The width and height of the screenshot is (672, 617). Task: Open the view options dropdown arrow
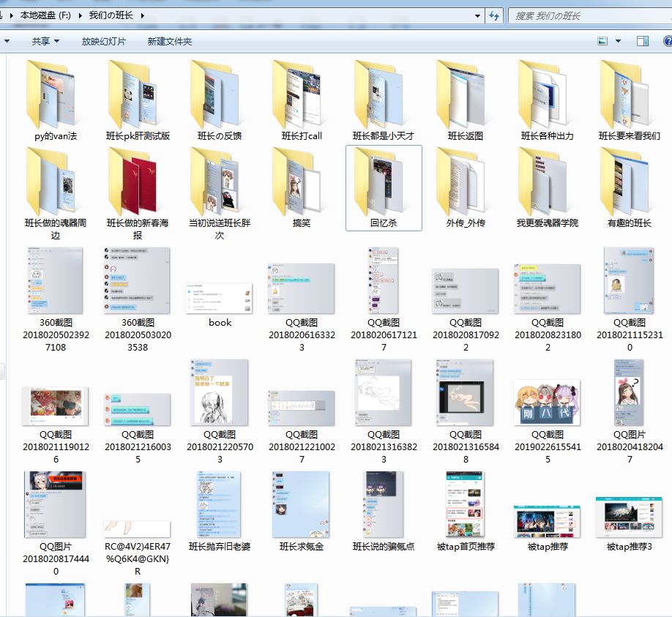coord(618,41)
